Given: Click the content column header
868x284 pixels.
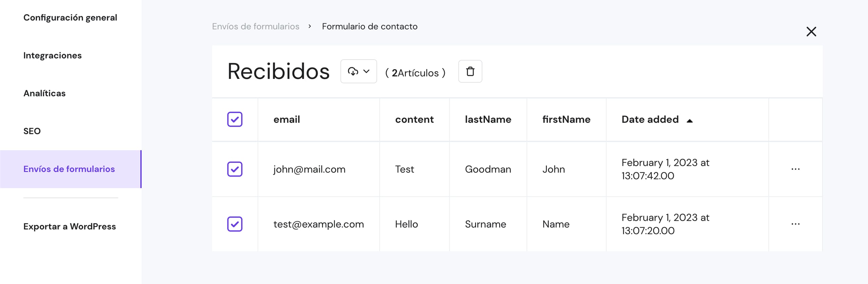Looking at the screenshot, I should [x=414, y=119].
